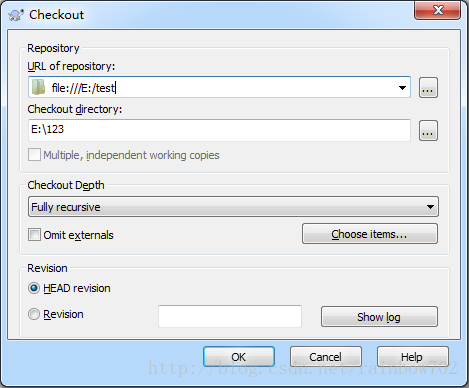Open the Help button

tap(412, 357)
